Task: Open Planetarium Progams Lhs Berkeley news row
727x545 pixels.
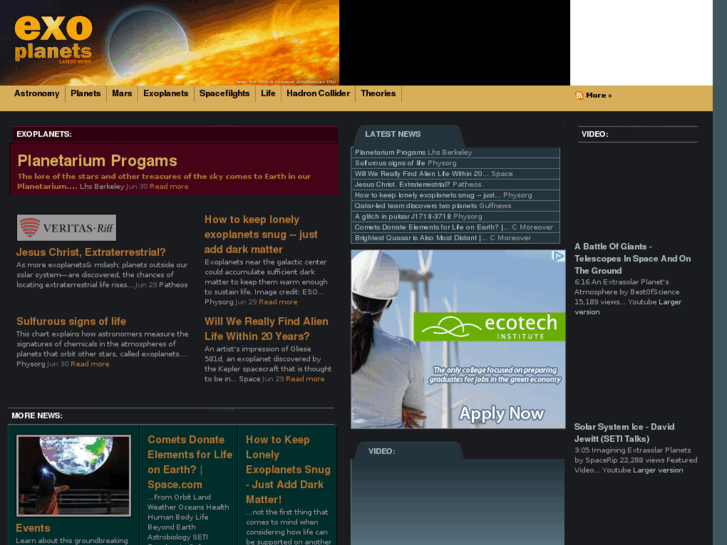Action: pyautogui.click(x=455, y=152)
